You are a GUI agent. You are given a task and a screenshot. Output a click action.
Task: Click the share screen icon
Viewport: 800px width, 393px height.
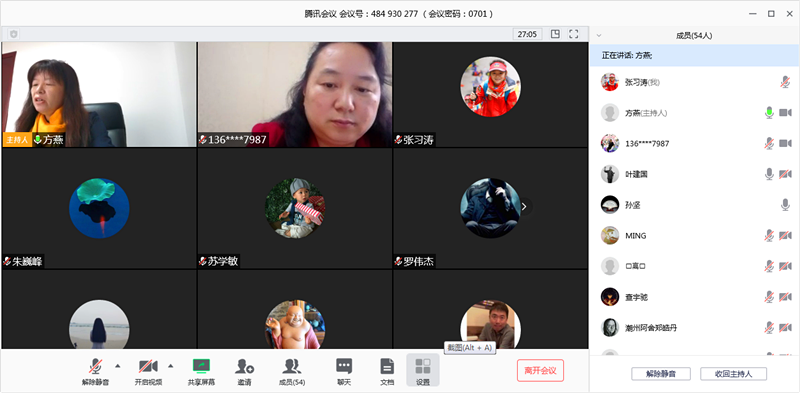click(201, 366)
